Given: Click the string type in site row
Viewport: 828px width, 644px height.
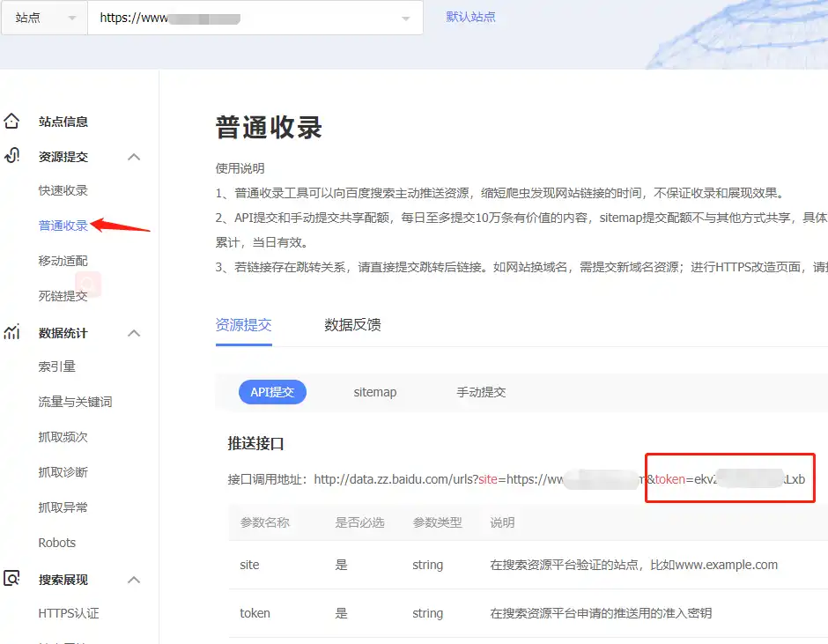Looking at the screenshot, I should coord(428,565).
